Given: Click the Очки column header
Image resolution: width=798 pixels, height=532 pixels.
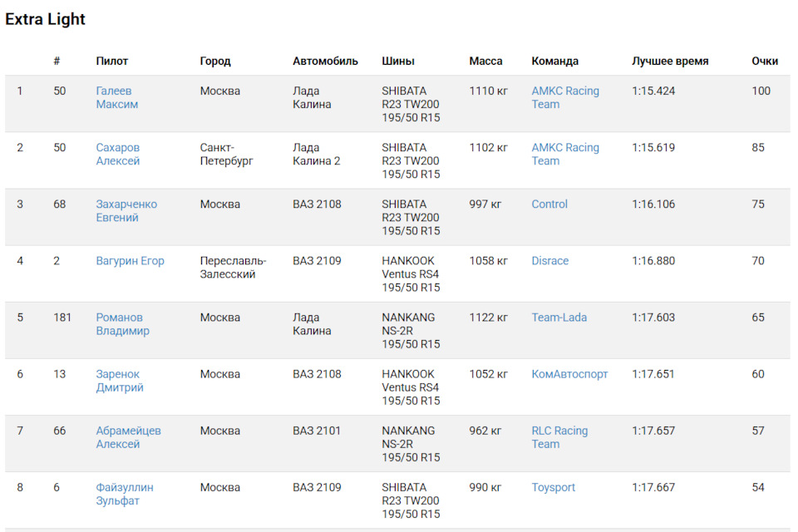Looking at the screenshot, I should (765, 61).
